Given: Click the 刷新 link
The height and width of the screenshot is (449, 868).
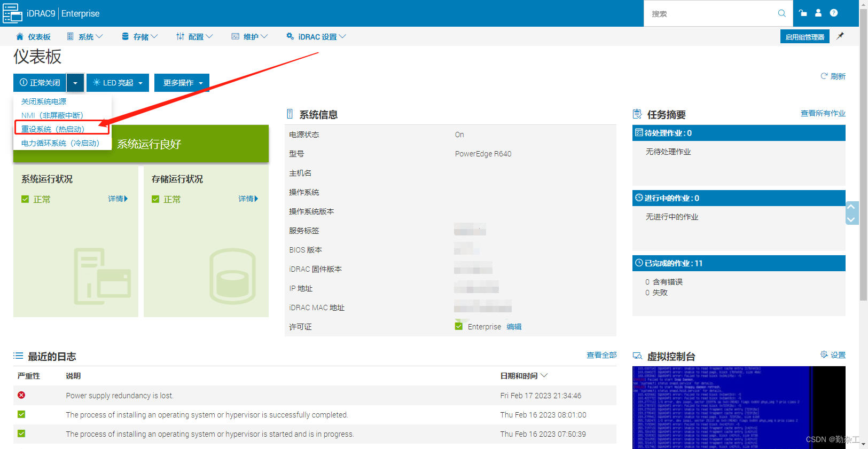Looking at the screenshot, I should coord(838,76).
